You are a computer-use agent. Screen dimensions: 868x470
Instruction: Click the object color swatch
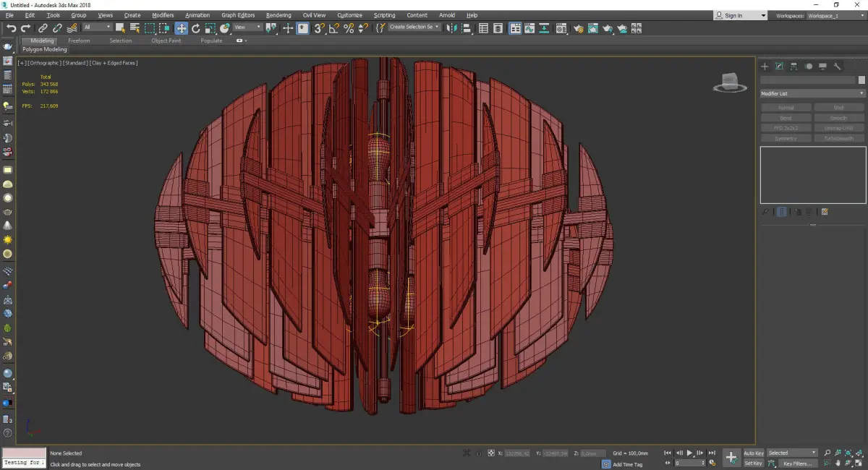(x=861, y=80)
